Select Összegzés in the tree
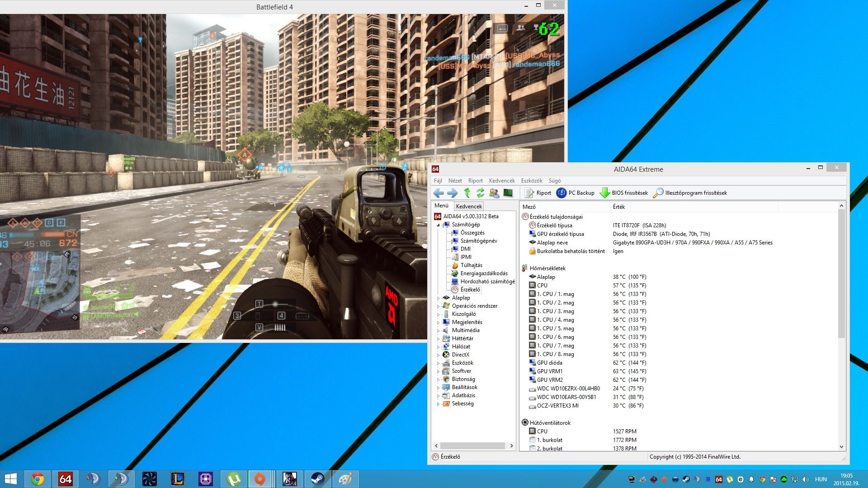 pos(472,233)
